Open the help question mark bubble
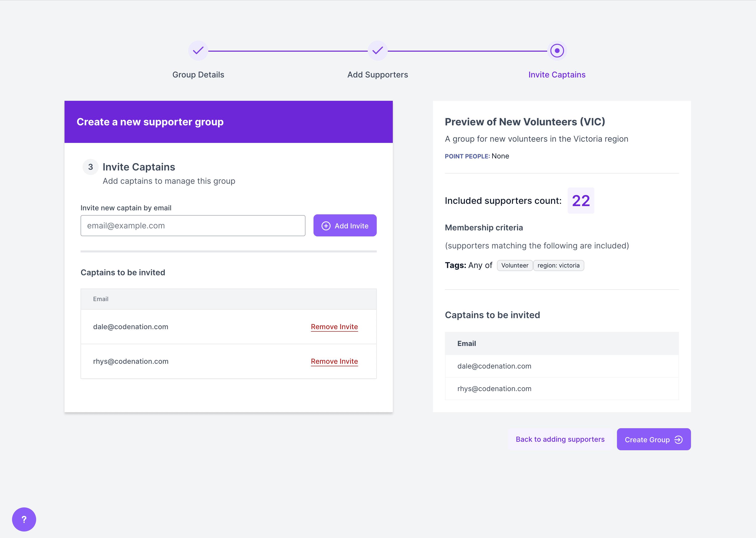This screenshot has width=756, height=538. click(24, 519)
